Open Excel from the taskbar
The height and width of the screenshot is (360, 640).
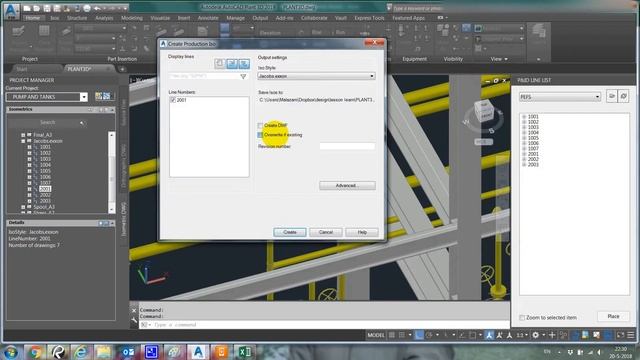[244, 351]
